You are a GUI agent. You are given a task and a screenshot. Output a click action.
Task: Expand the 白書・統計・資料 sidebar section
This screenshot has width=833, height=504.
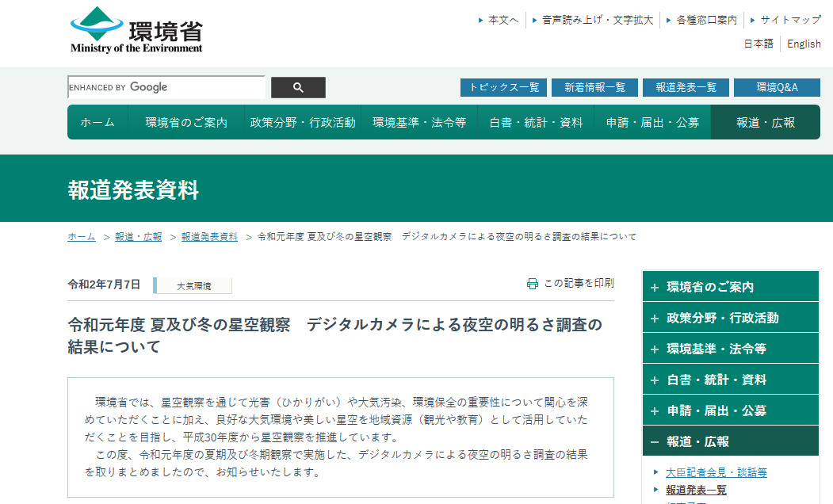(x=729, y=379)
